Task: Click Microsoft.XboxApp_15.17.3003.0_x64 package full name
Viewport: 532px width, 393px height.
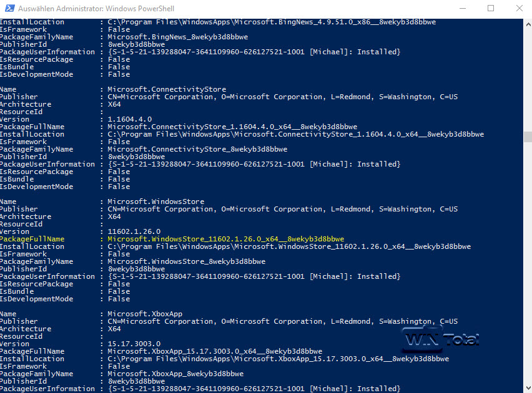Action: [x=215, y=351]
